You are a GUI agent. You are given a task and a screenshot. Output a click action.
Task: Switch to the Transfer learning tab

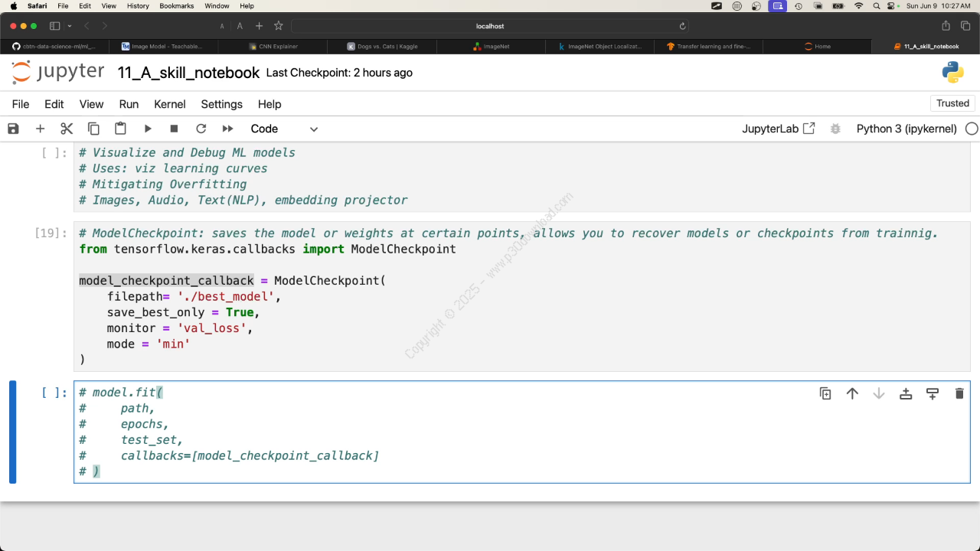point(708,46)
